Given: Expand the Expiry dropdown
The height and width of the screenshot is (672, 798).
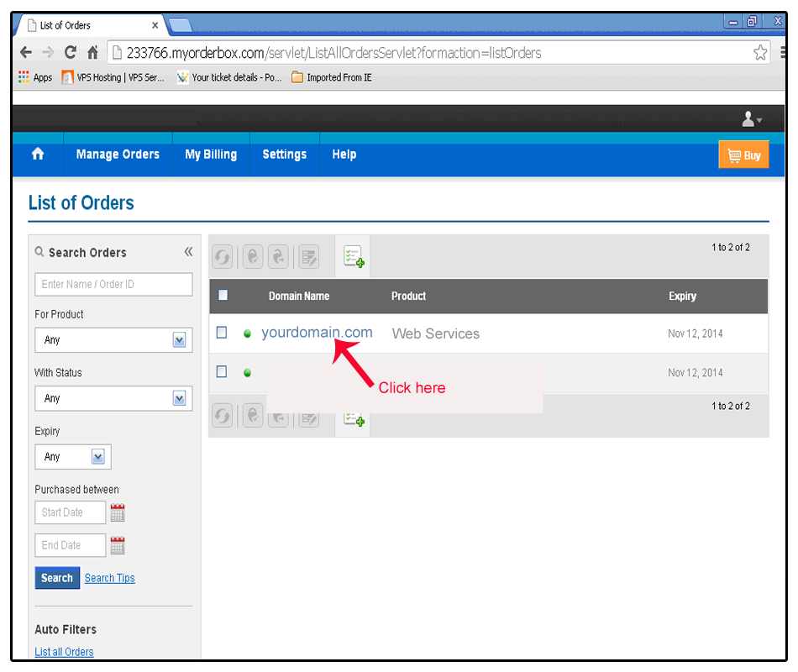Looking at the screenshot, I should [x=97, y=457].
